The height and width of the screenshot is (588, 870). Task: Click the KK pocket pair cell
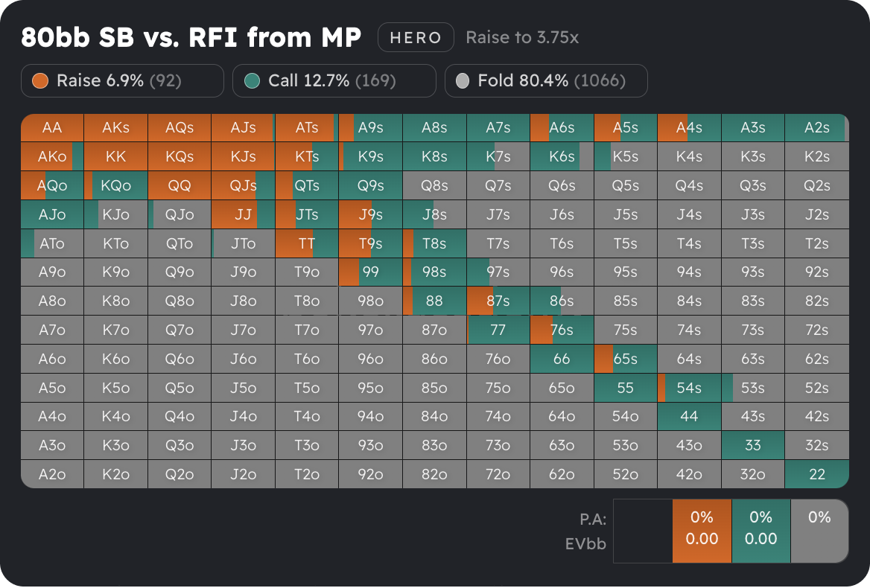click(x=115, y=157)
